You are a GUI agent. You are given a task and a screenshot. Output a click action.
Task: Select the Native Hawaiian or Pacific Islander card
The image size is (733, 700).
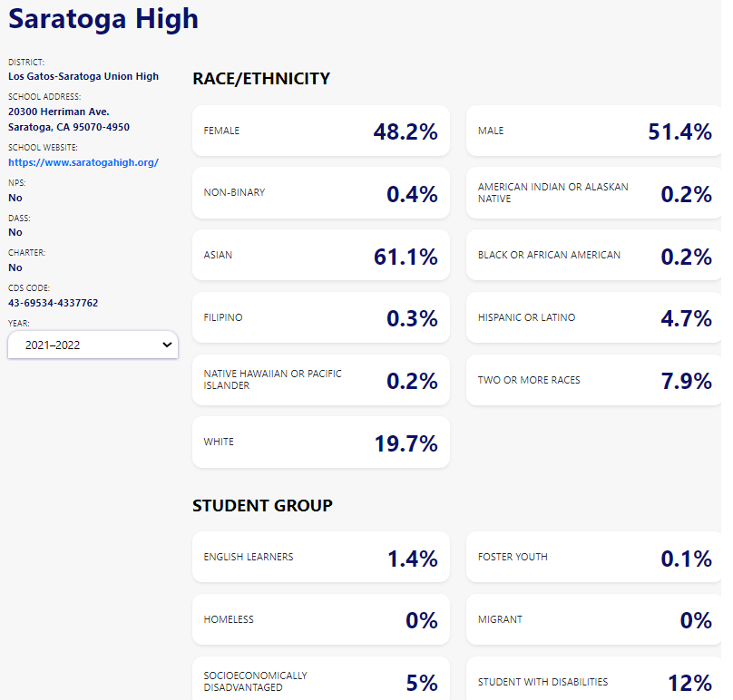320,380
